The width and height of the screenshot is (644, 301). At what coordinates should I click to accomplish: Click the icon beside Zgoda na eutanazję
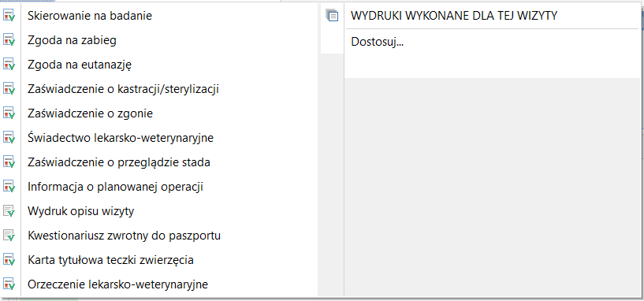pyautogui.click(x=9, y=65)
